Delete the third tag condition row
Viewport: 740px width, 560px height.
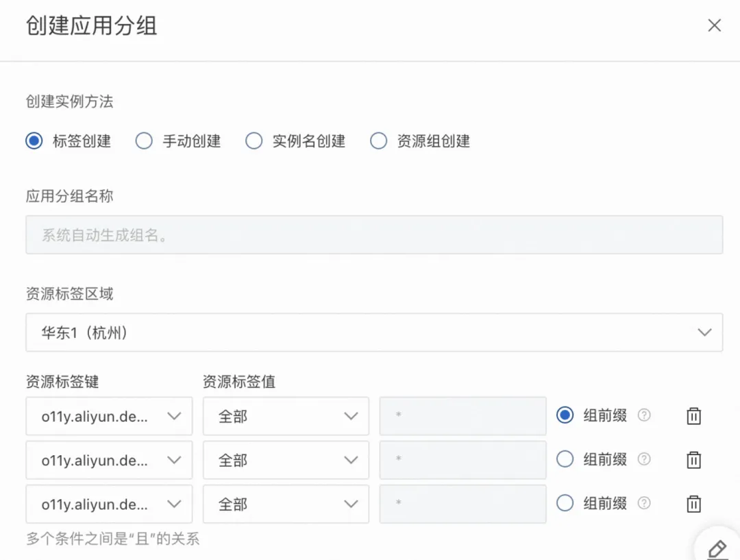(693, 503)
